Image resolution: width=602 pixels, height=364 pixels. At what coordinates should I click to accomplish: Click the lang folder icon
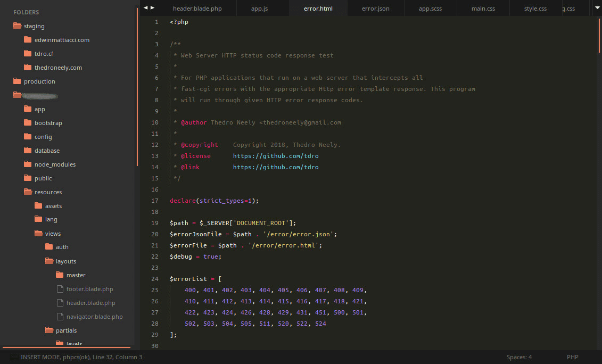tap(38, 219)
